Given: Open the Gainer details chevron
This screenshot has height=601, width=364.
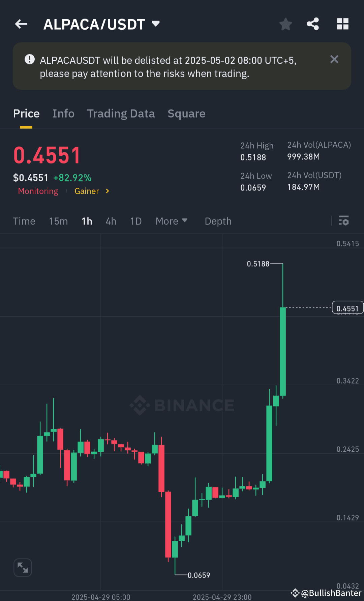Looking at the screenshot, I should point(107,191).
